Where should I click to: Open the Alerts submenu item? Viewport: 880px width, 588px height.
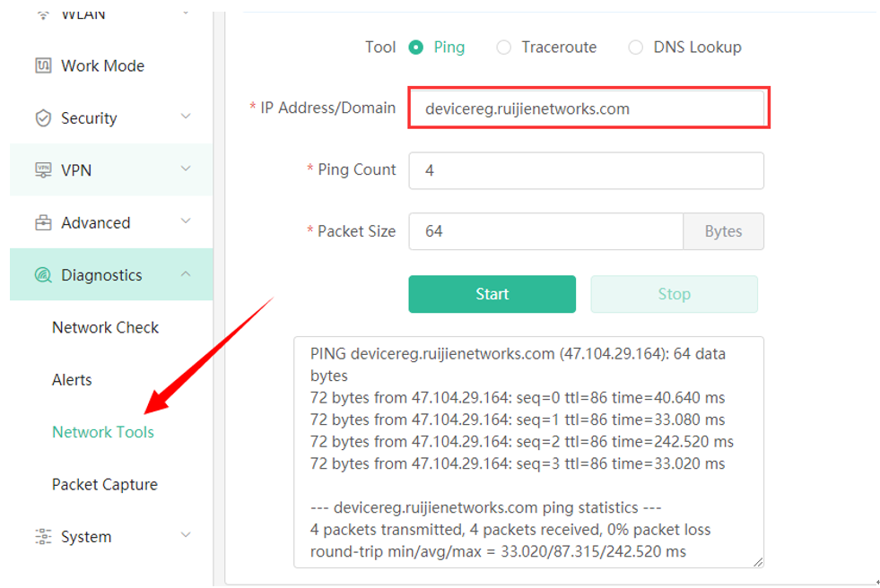pyautogui.click(x=72, y=379)
